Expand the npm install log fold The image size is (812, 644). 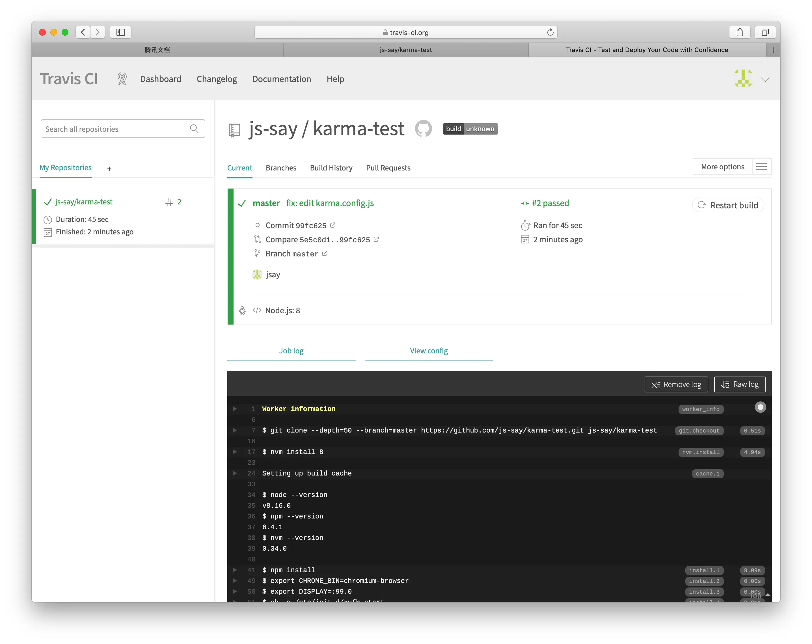(x=235, y=570)
